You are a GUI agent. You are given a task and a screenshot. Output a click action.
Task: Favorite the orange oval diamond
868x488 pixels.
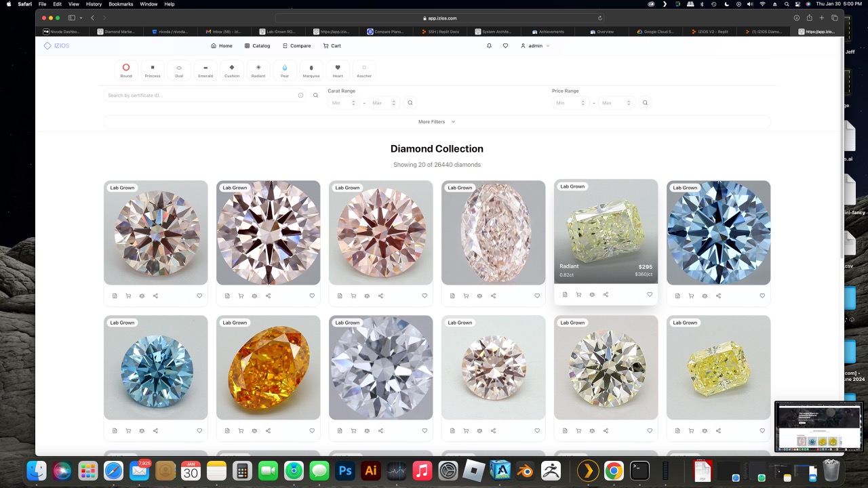[312, 430]
